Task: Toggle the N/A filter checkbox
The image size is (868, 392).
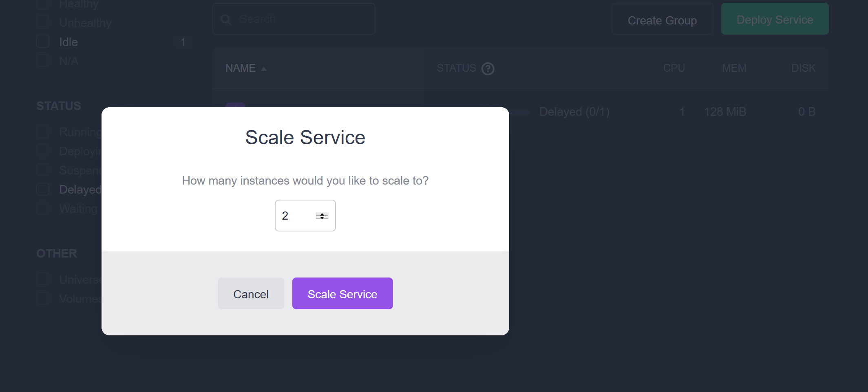Action: tap(43, 61)
